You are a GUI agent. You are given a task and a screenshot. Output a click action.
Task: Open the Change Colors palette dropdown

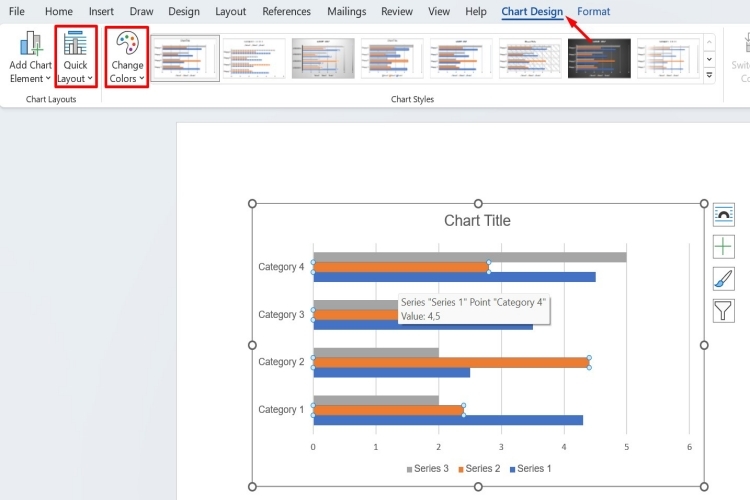(x=127, y=57)
